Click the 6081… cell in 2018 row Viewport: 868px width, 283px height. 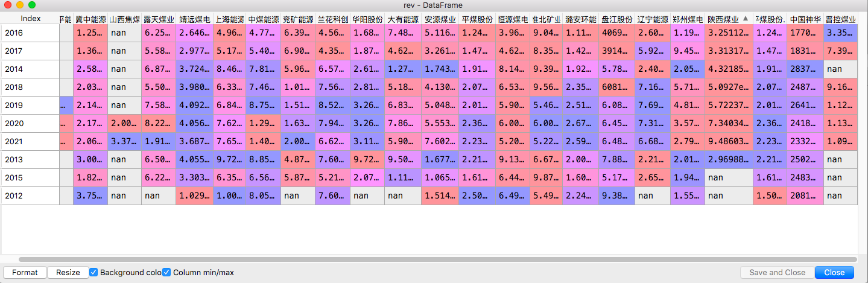coord(618,87)
